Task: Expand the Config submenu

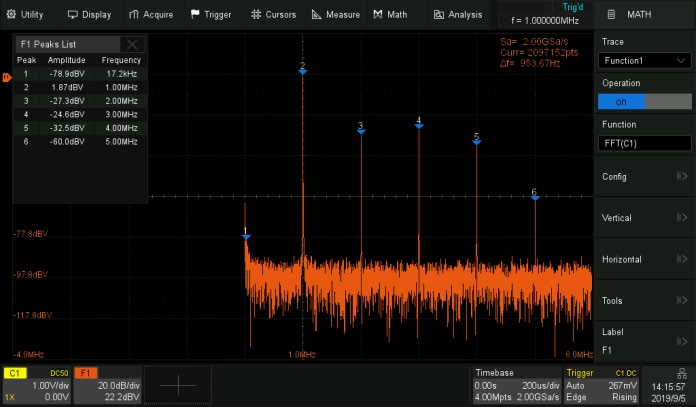Action: 644,177
